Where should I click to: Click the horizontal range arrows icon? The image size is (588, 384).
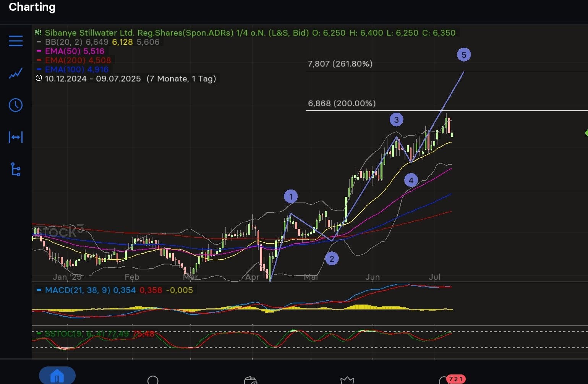click(x=16, y=137)
